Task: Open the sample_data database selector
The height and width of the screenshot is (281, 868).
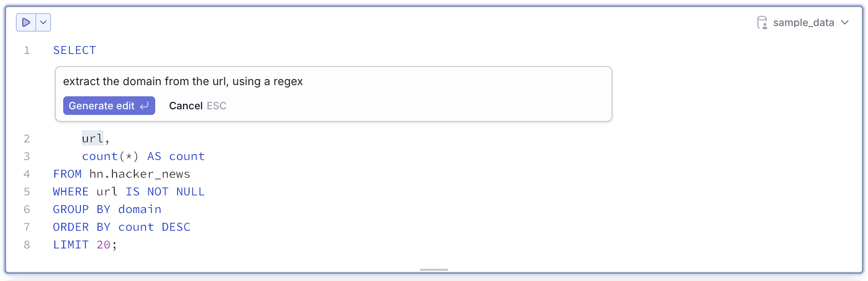Action: point(803,22)
